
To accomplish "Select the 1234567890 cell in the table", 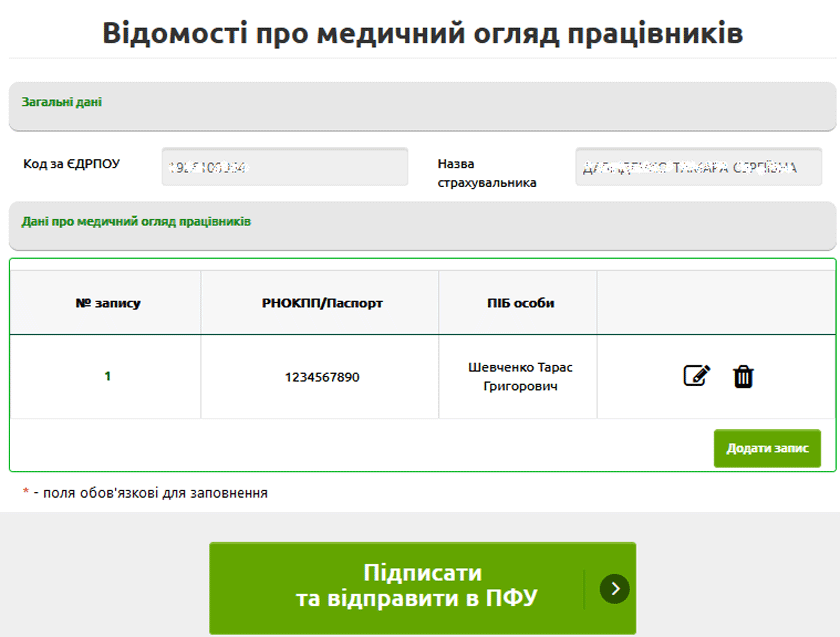I will click(x=321, y=377).
